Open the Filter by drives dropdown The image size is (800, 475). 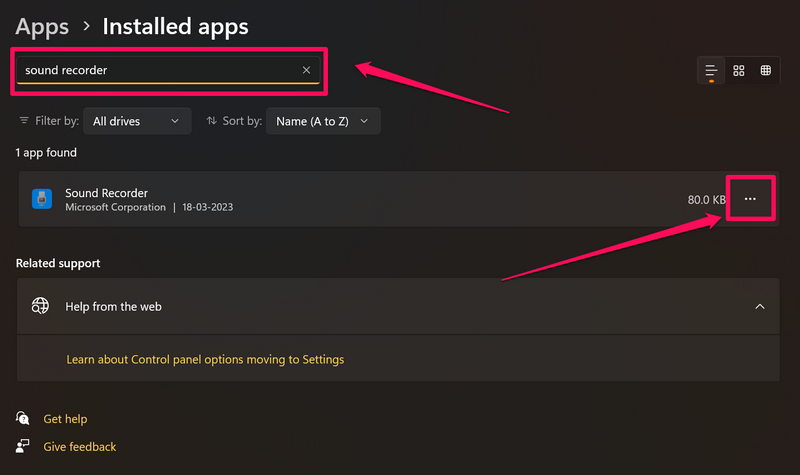pos(137,121)
